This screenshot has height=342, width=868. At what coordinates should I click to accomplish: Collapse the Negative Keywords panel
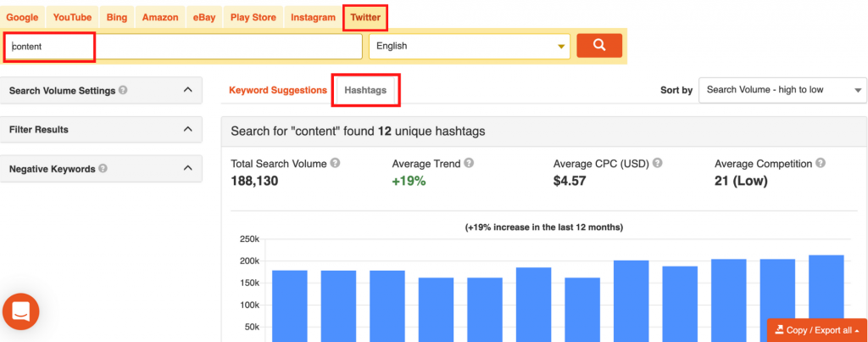click(187, 169)
